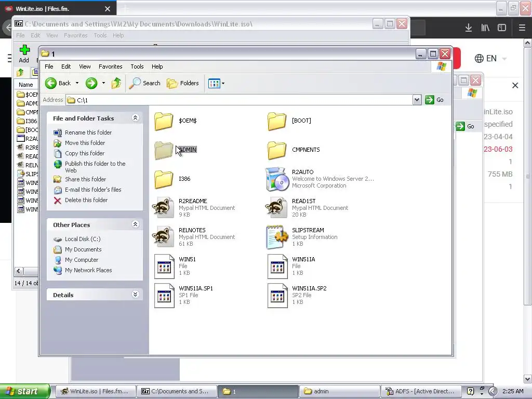
Task: Open R2README raccoon document icon
Action: 163,208
